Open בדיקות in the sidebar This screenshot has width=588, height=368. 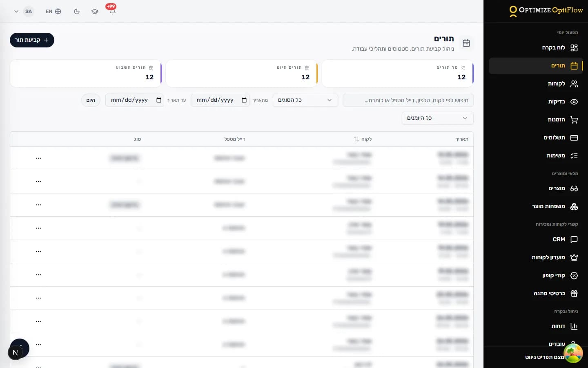point(536,102)
